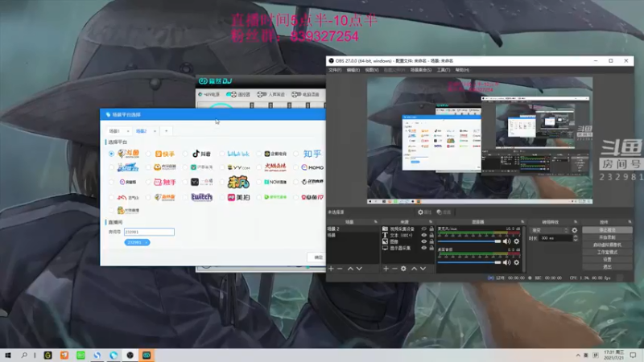This screenshot has height=362, width=644.
Task: Choose the Meipai platform radio button
Action: 222,197
